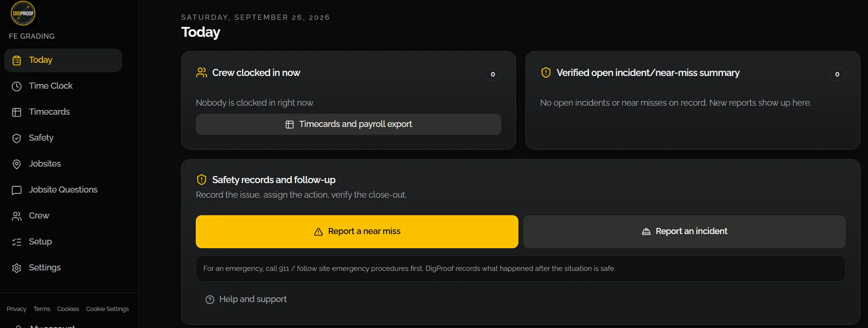
Task: Select Today in the sidebar menu
Action: pos(63,60)
